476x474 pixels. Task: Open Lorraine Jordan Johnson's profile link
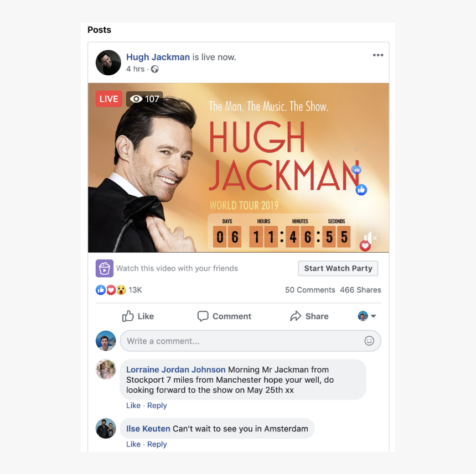(176, 369)
